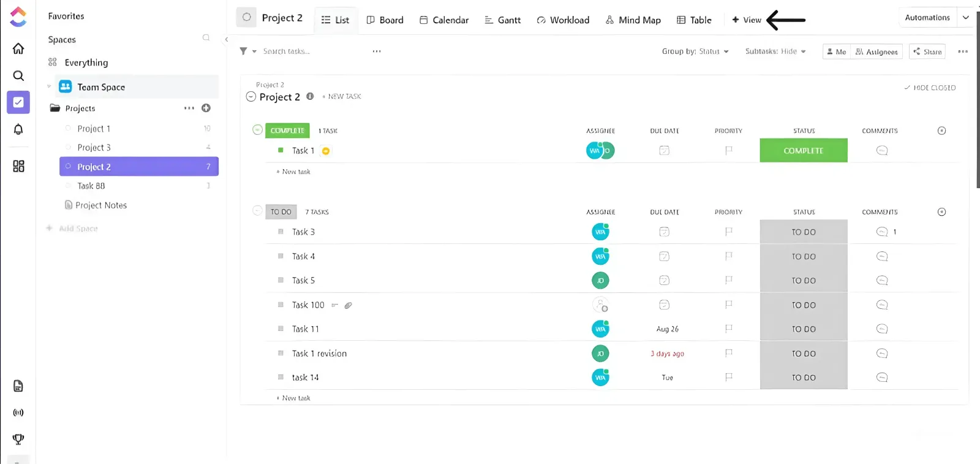Open comments for task 14
This screenshot has height=464, width=980.
[882, 378]
